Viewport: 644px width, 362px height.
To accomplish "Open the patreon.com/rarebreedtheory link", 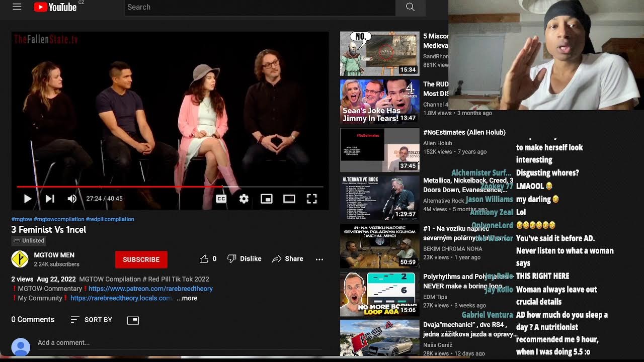I will (150, 289).
